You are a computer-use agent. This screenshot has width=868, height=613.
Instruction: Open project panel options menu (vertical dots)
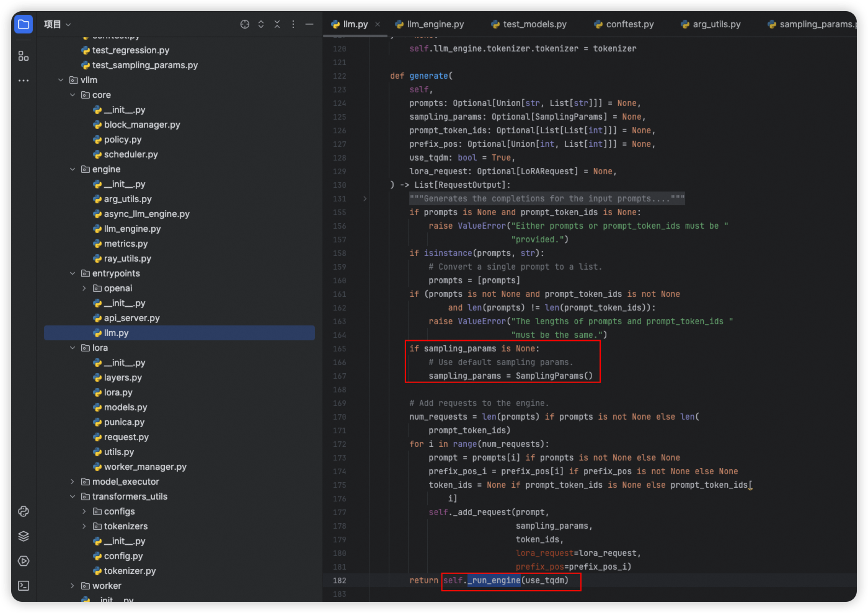point(293,24)
